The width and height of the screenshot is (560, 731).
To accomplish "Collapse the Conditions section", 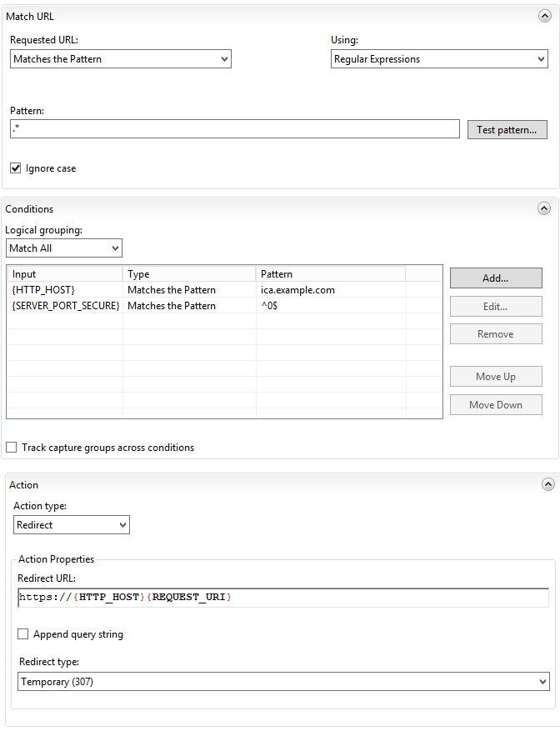I will tap(543, 208).
